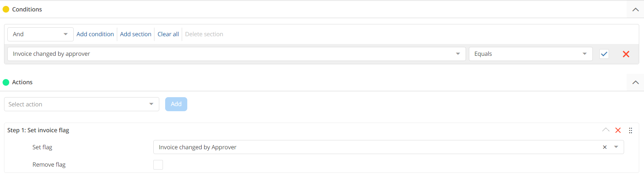Click the yellow Conditions status dot
Screen dimensions: 644x174
pos(6,9)
